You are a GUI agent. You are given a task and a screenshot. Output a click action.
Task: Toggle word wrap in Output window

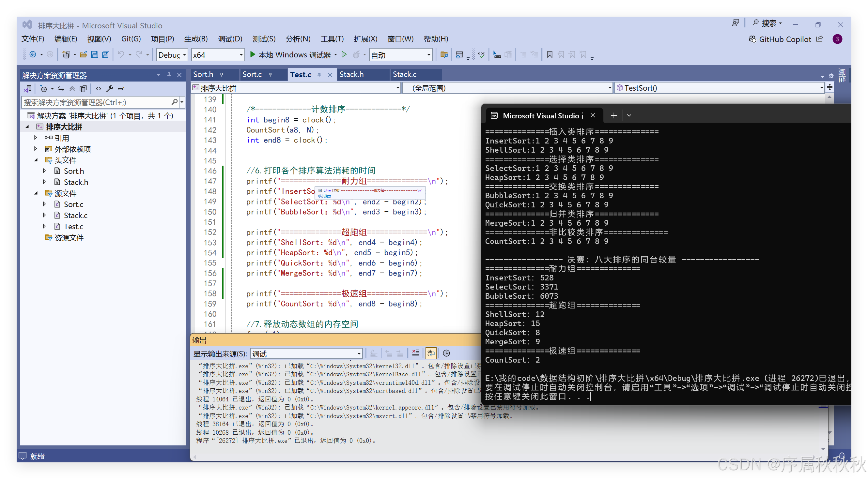431,353
